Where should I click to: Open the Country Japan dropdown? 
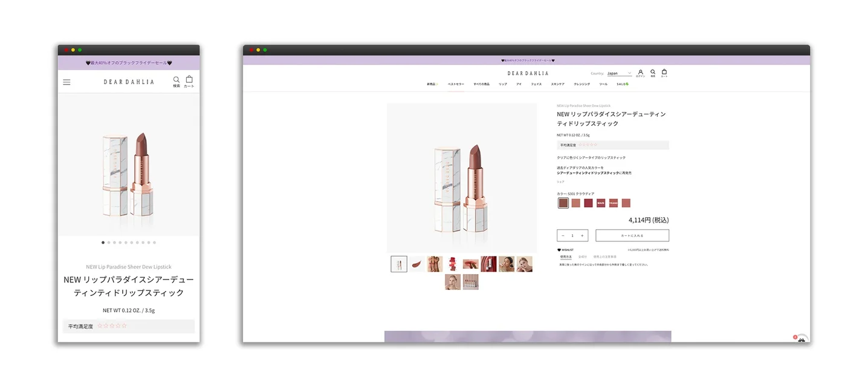(x=619, y=73)
